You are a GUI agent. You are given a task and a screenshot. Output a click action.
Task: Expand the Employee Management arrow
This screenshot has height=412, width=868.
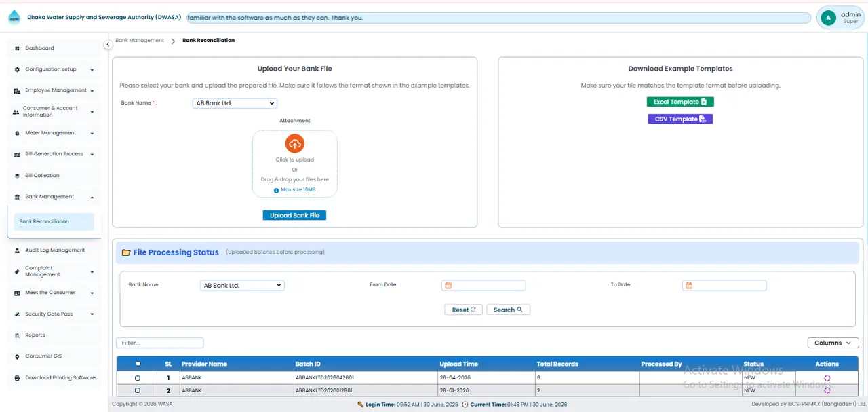tap(92, 91)
